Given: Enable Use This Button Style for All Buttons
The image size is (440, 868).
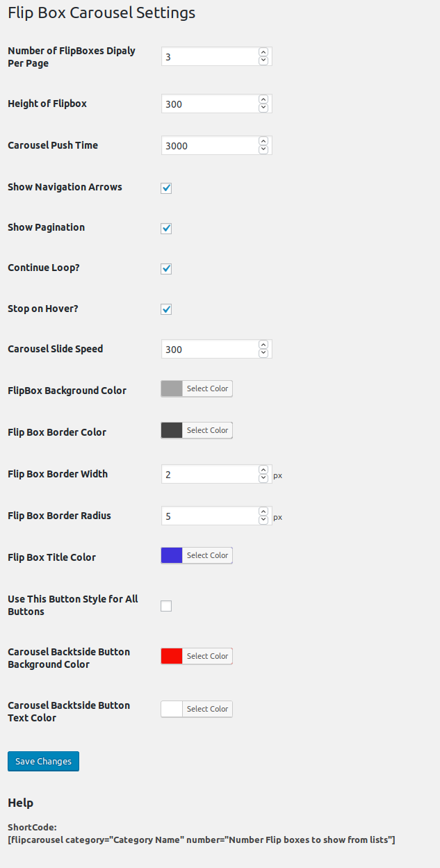Looking at the screenshot, I should [x=166, y=606].
